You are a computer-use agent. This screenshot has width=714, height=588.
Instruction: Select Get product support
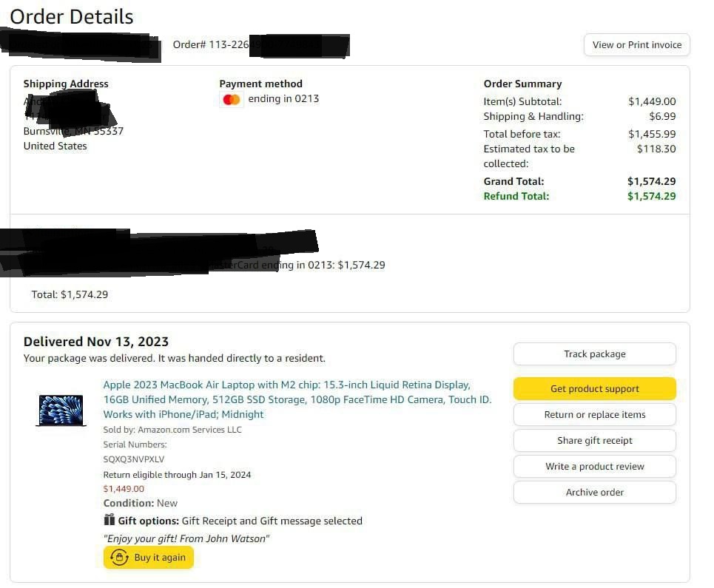(x=594, y=389)
